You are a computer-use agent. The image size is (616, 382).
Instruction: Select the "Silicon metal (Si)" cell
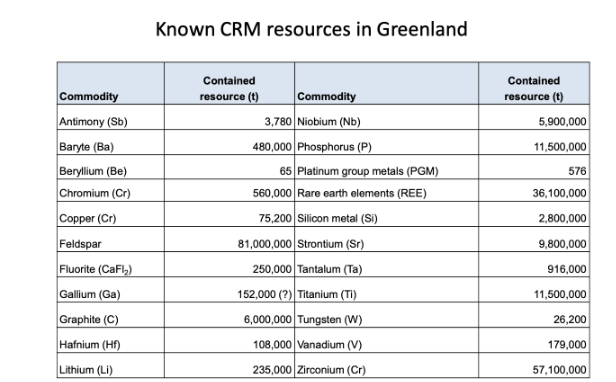pyautogui.click(x=387, y=214)
